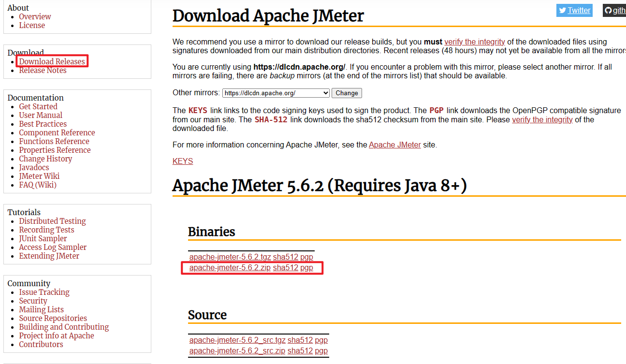The image size is (626, 364).
Task: Click sha512 link for src.zip
Action: pyautogui.click(x=300, y=350)
